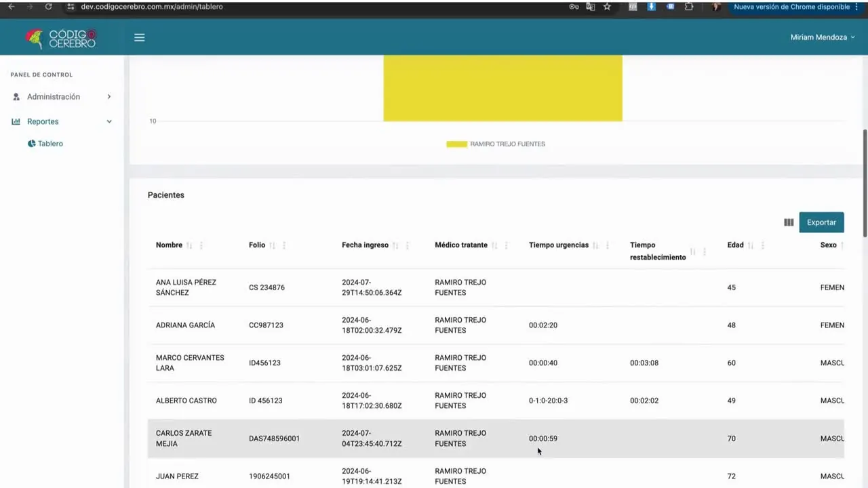Toggle RAMIRO TREJO FUENTES chart legend
868x488 pixels.
(x=496, y=144)
